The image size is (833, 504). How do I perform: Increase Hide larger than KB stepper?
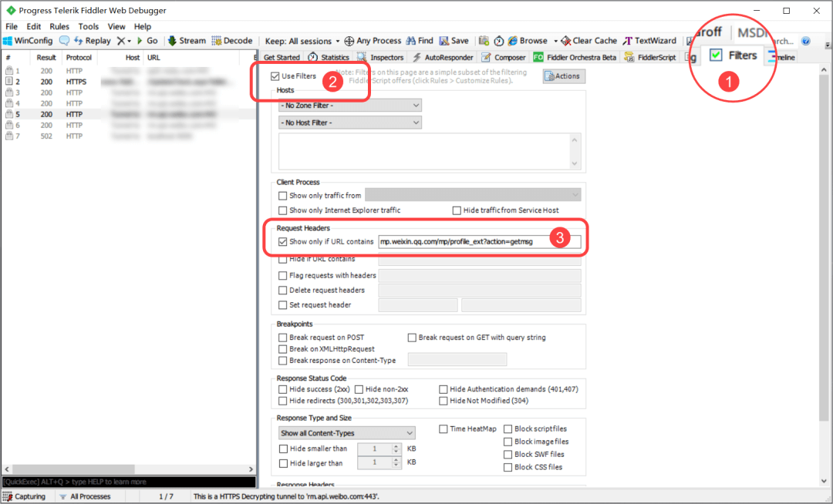tap(396, 461)
